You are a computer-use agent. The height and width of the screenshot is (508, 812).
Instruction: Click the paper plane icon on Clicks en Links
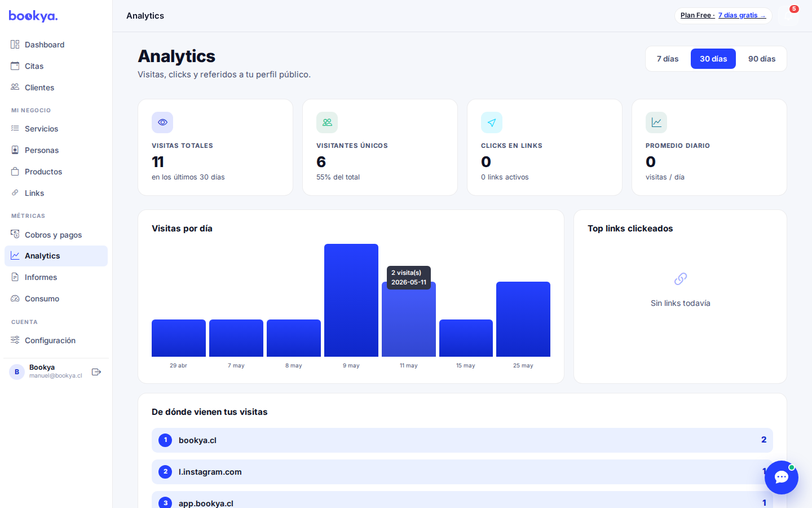click(492, 122)
